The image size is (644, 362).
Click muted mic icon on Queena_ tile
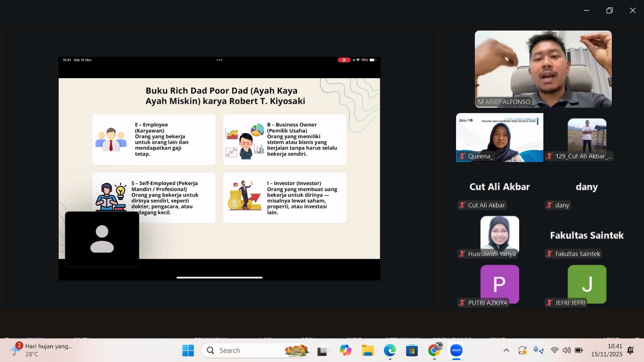(462, 156)
